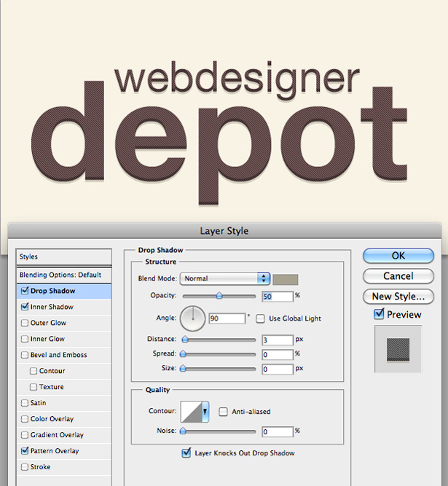448x486 pixels.
Task: Click the New Style... button
Action: click(398, 297)
